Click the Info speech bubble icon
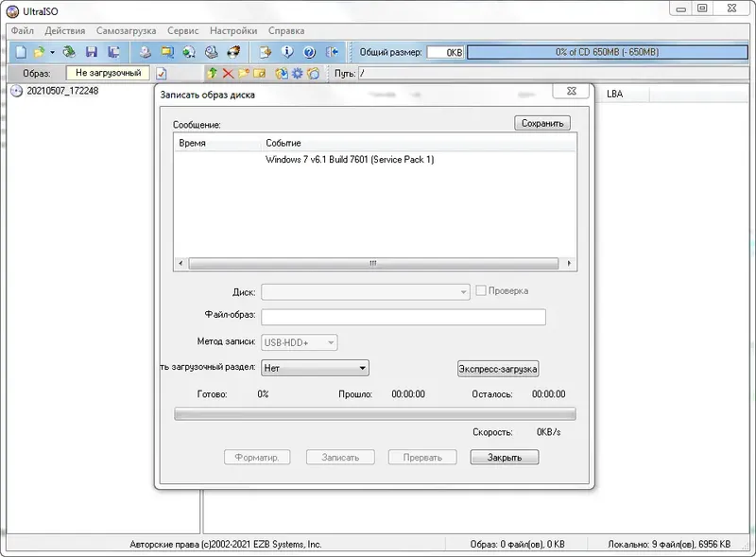756x557 pixels. (287, 52)
